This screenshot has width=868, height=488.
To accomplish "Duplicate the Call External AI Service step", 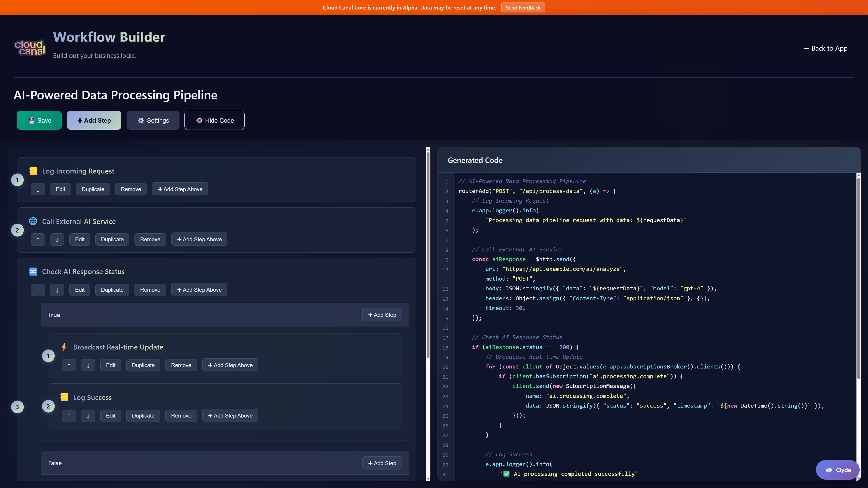I will click(112, 239).
